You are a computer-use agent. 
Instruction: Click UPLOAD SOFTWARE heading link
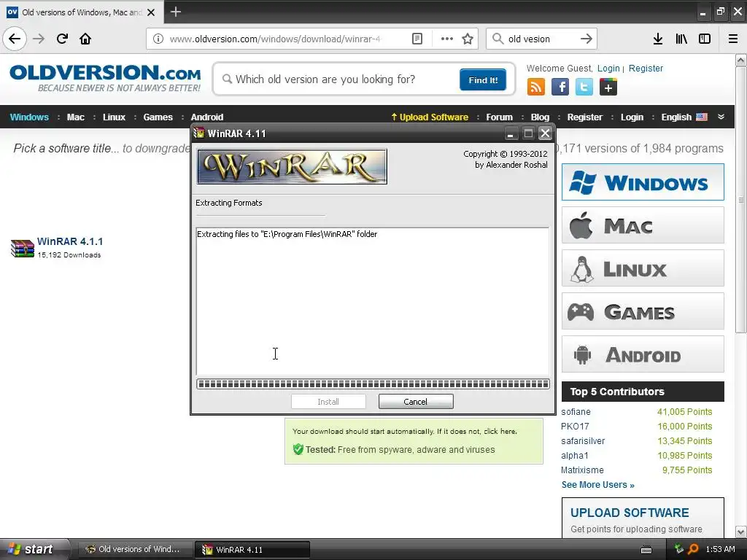pos(630,513)
